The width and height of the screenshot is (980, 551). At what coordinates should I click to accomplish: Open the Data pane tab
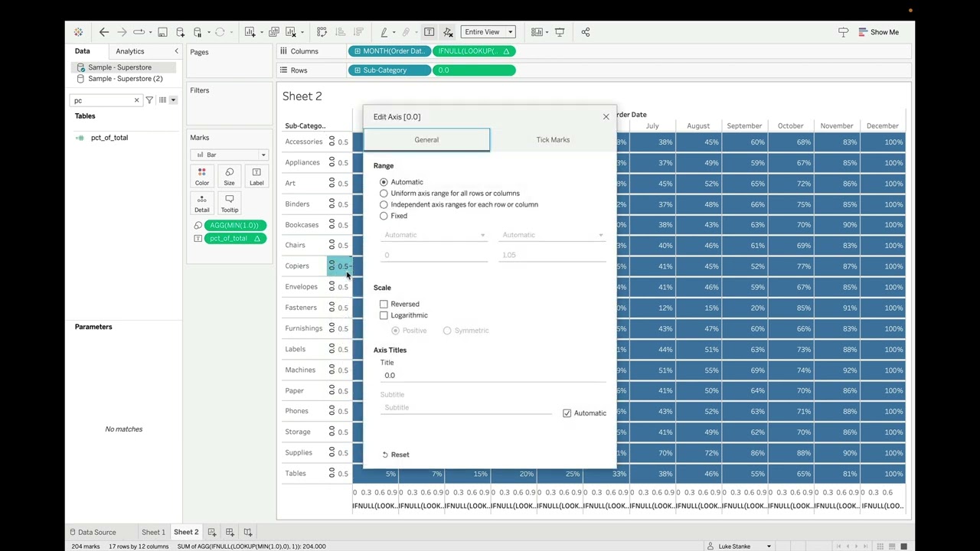pyautogui.click(x=82, y=51)
